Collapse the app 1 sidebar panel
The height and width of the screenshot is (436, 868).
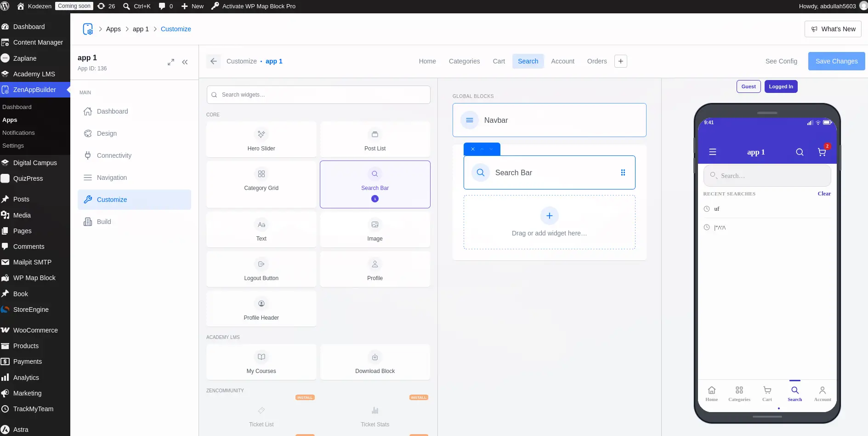point(185,62)
